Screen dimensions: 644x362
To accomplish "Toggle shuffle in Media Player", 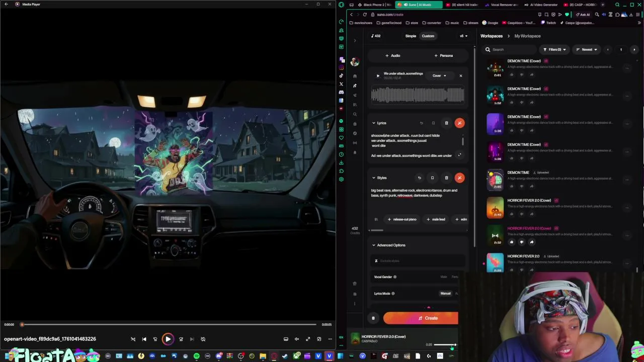I will (x=133, y=339).
